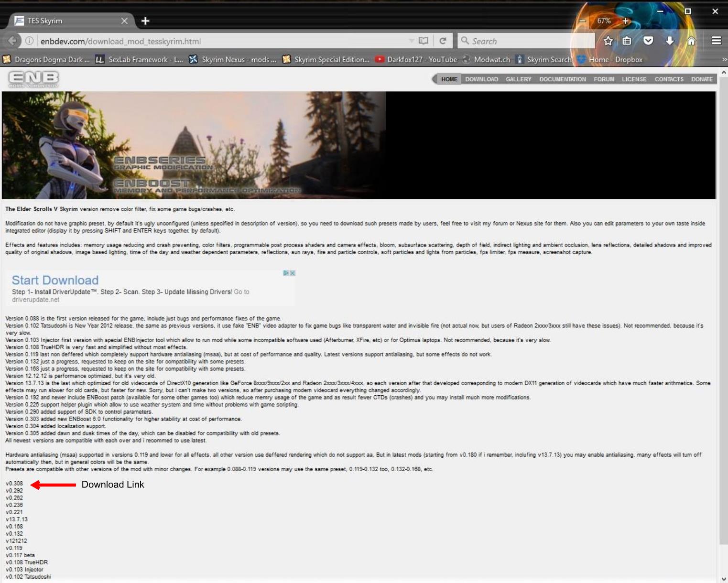
Task: Open the v0.117 beta link
Action: click(20, 555)
